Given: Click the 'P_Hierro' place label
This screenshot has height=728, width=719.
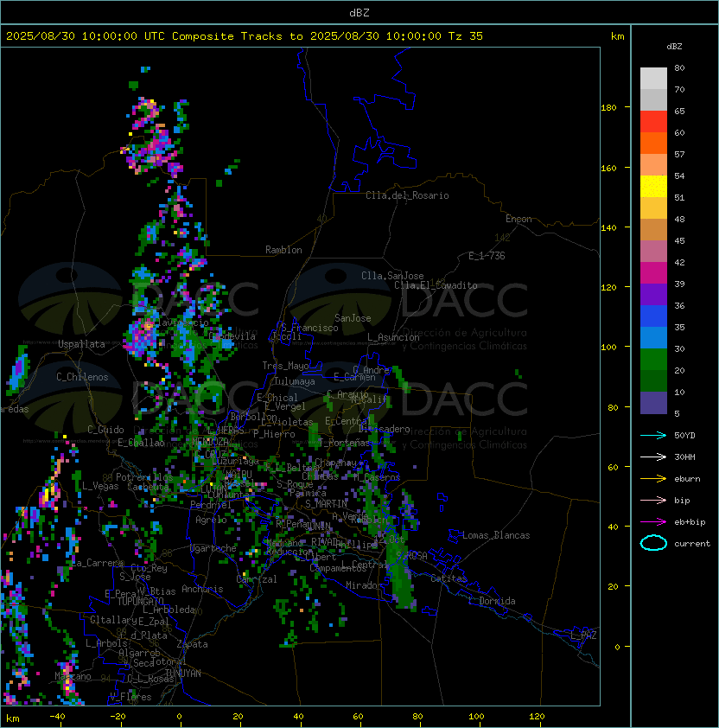Looking at the screenshot, I should (x=274, y=434).
